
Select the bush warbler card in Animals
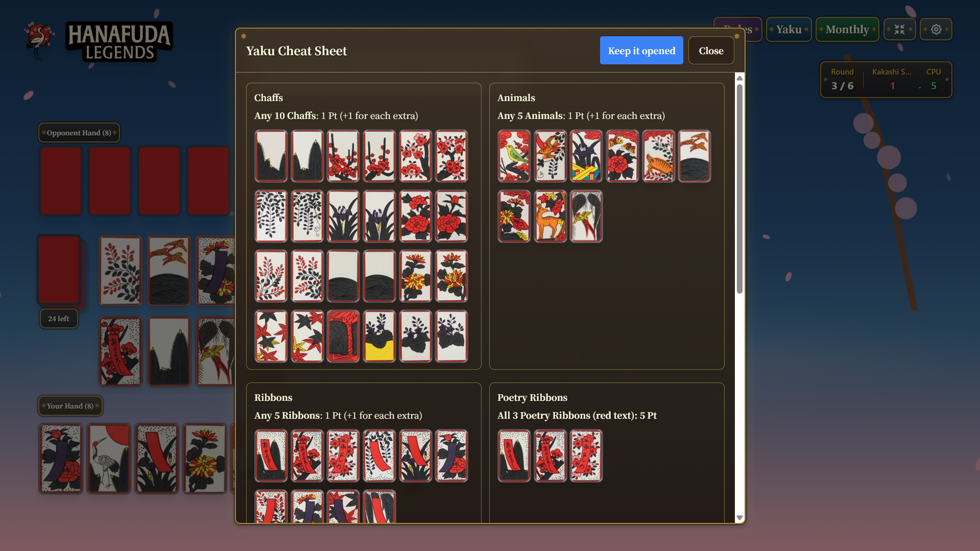point(514,156)
